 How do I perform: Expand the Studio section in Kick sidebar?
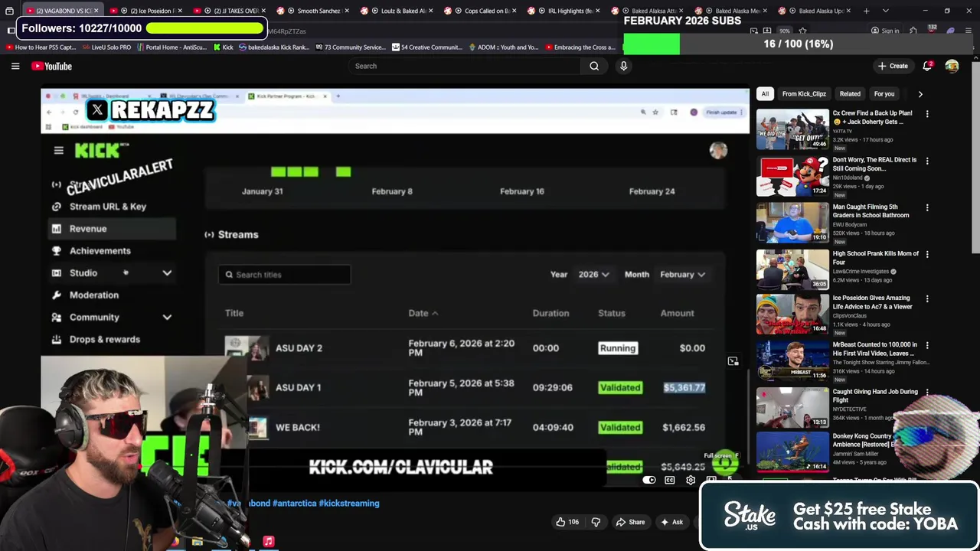pos(167,273)
